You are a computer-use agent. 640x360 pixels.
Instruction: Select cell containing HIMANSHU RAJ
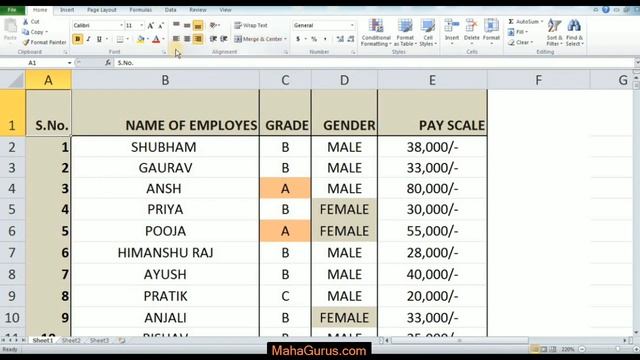coord(165,253)
